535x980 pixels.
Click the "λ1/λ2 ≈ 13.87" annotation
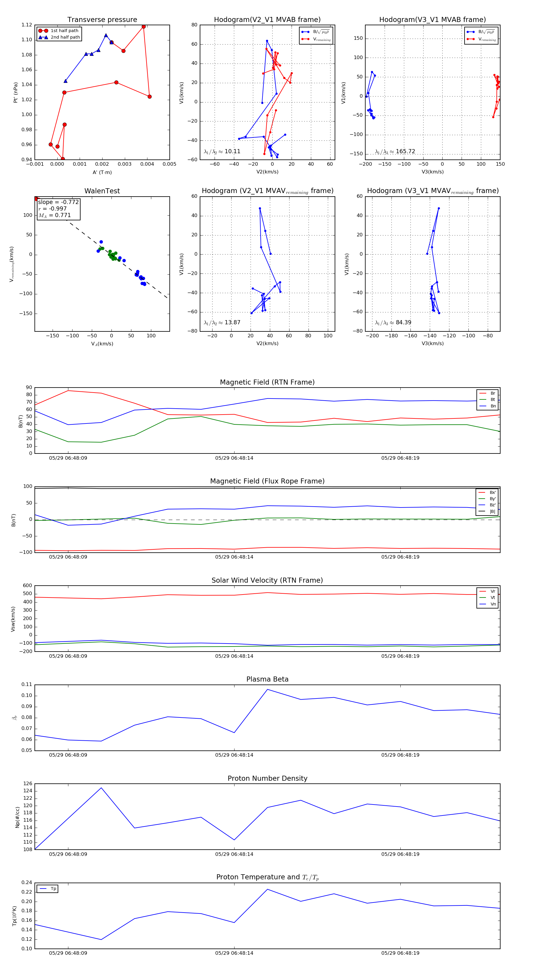(x=222, y=323)
